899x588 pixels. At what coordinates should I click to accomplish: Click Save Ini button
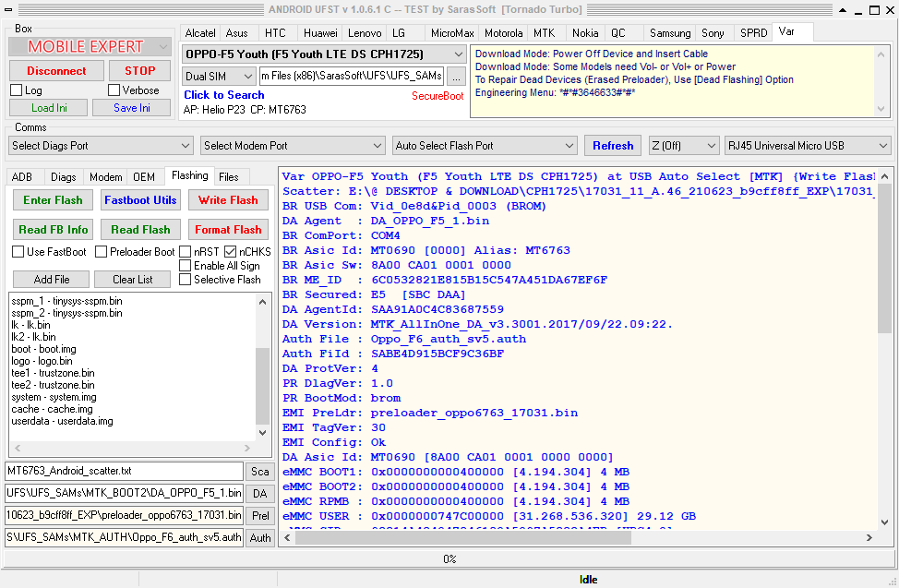(x=132, y=108)
